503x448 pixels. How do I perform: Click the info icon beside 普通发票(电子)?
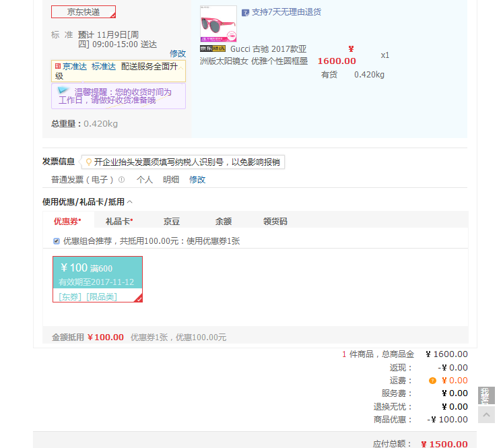pos(121,179)
